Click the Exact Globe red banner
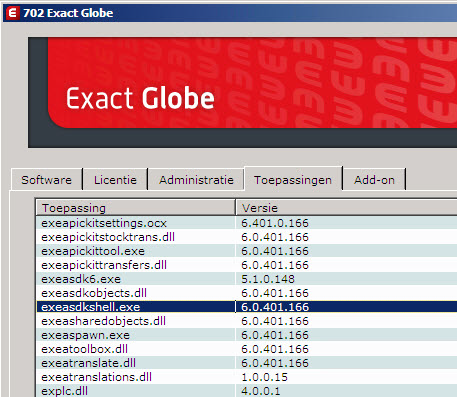This screenshot has width=457, height=397. click(252, 83)
